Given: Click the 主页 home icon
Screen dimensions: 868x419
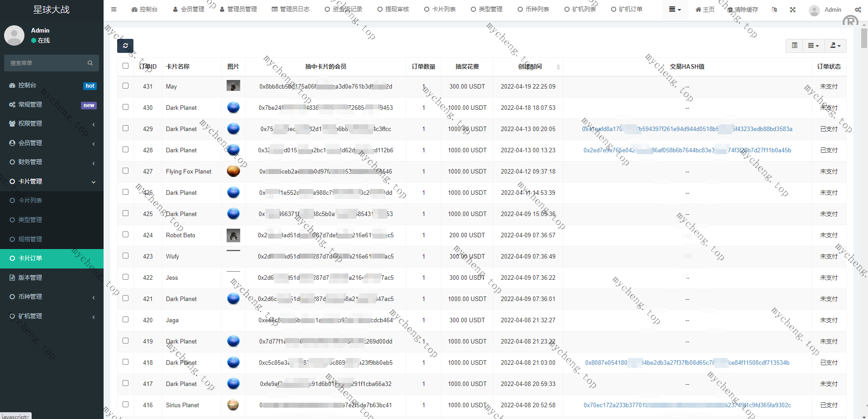Looking at the screenshot, I should (705, 9).
